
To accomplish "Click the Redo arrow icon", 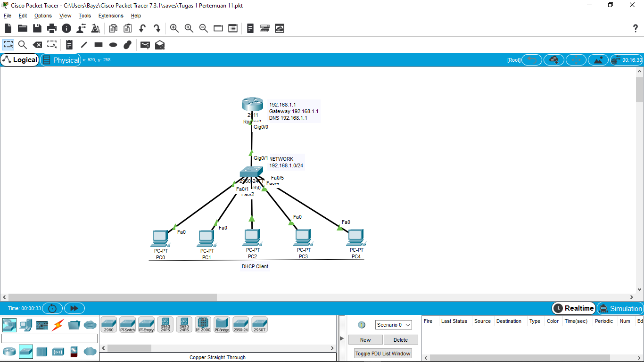I will [157, 28].
